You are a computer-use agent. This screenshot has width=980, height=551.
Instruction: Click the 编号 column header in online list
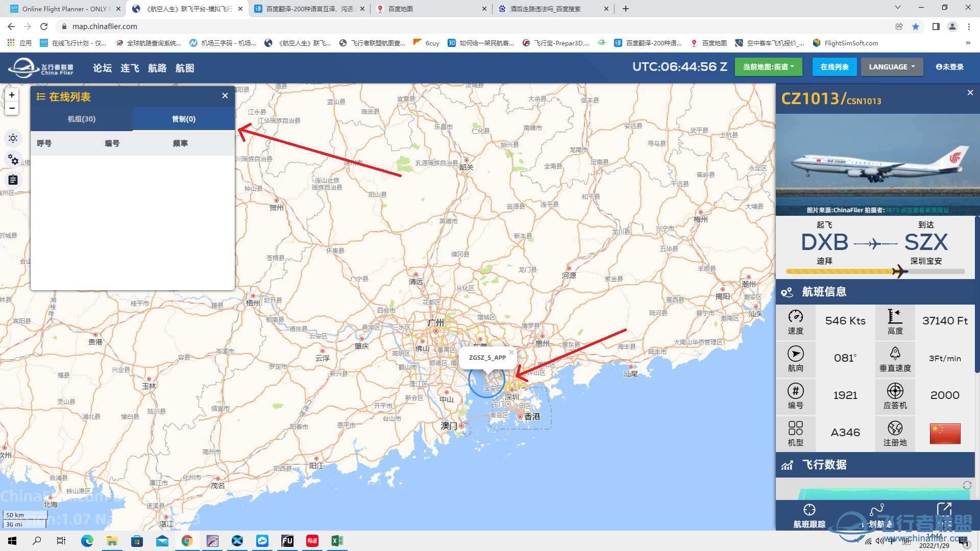tap(112, 143)
